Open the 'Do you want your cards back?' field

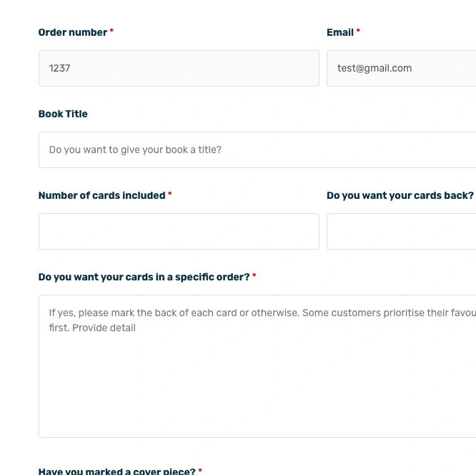402,231
